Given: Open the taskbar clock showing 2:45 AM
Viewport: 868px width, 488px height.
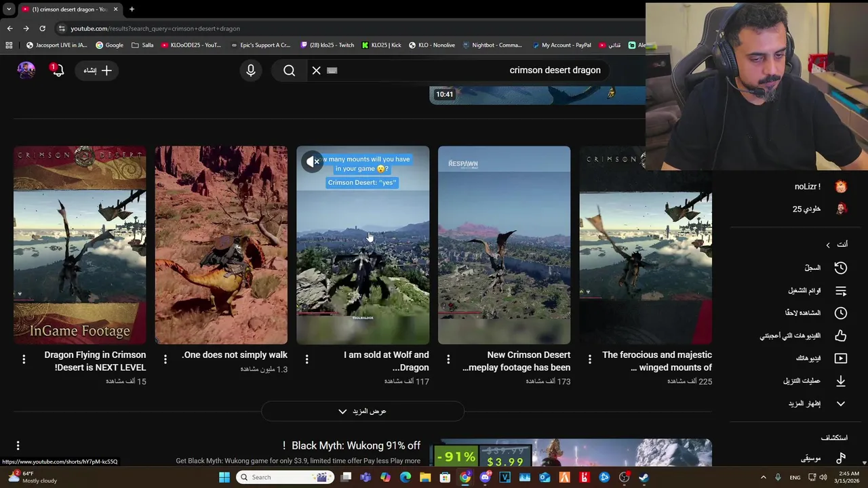Looking at the screenshot, I should (848, 477).
